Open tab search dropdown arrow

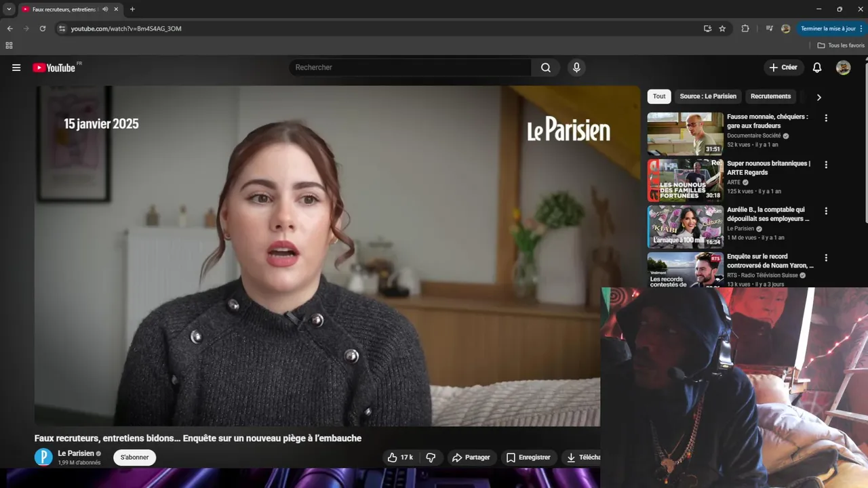[9, 9]
